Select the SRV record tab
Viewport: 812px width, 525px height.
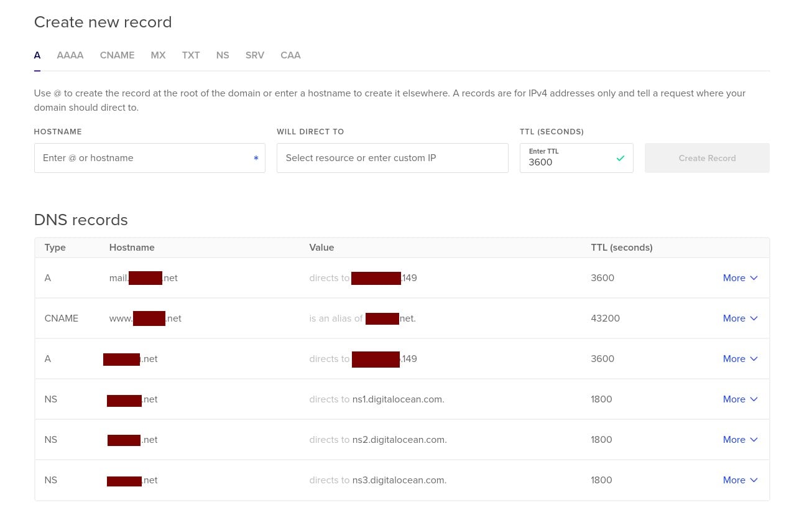[x=254, y=55]
